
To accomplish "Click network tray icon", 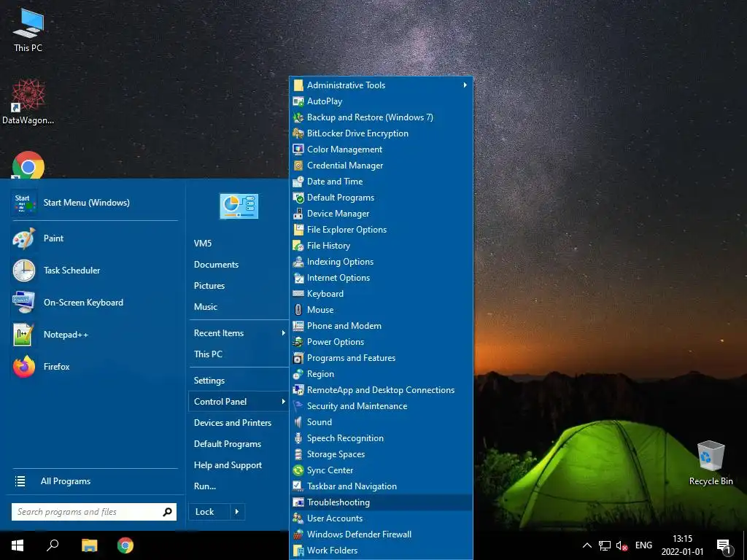I will (x=605, y=545).
